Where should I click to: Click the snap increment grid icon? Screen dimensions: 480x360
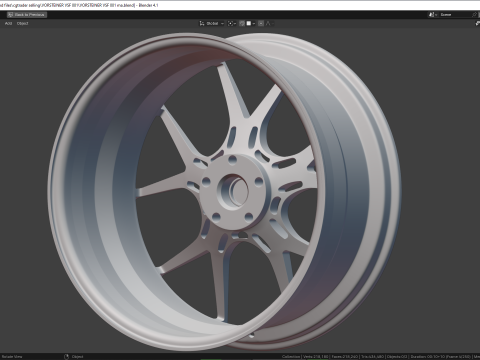pyautogui.click(x=249, y=23)
